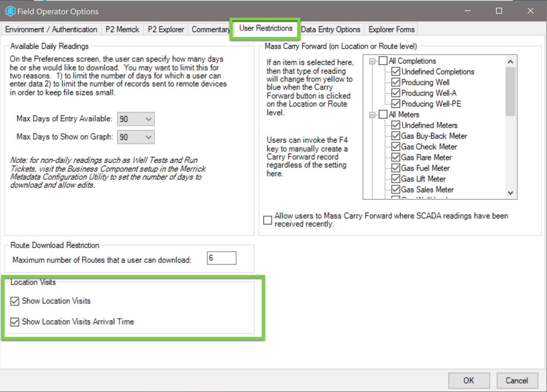Collapse the All Meters tree node

point(372,115)
